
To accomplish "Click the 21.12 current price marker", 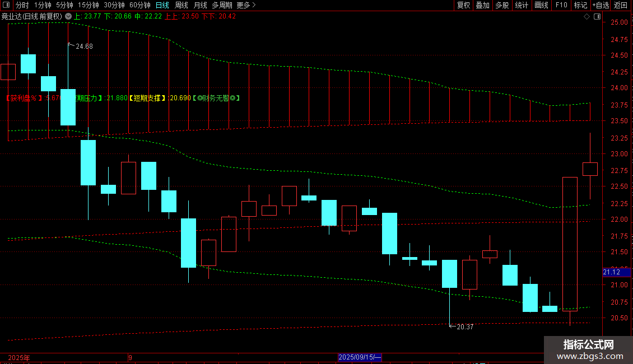I will click(616, 272).
